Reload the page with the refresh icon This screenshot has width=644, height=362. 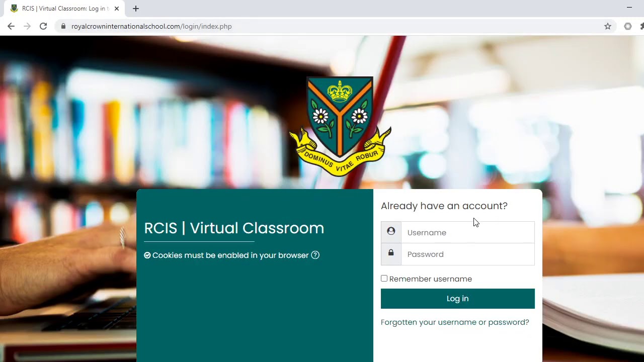43,26
